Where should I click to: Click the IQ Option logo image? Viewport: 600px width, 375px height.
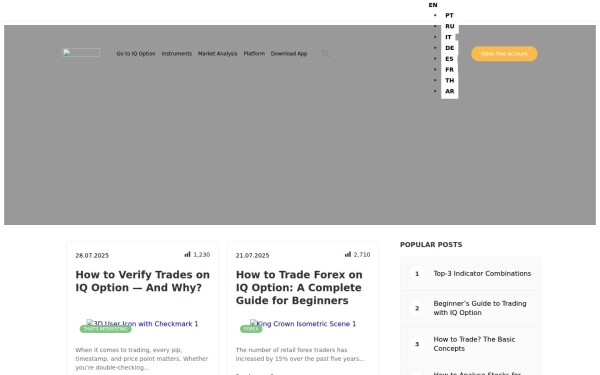point(81,53)
